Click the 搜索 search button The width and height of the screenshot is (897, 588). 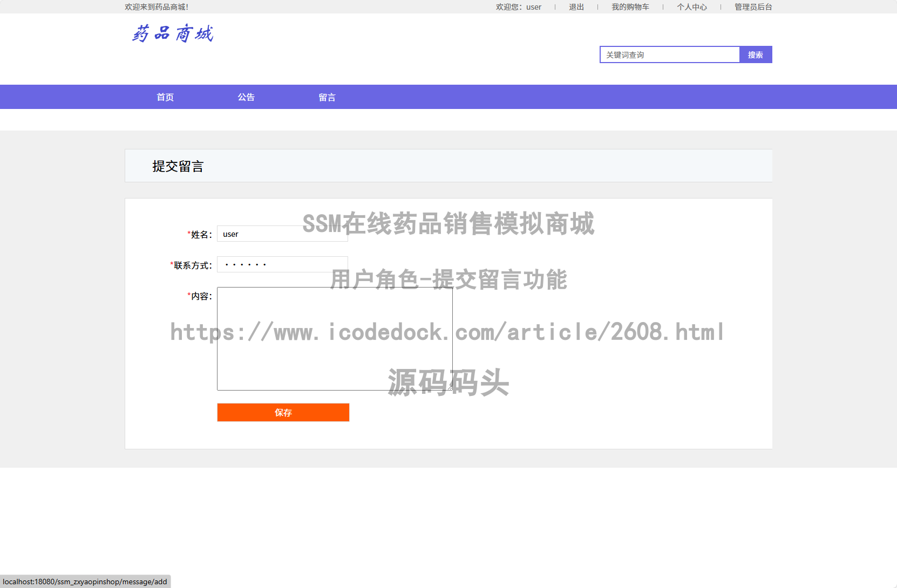(755, 54)
